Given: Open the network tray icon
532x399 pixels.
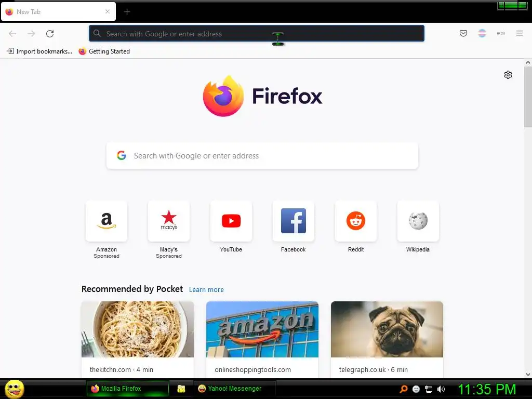Looking at the screenshot, I should tap(429, 389).
